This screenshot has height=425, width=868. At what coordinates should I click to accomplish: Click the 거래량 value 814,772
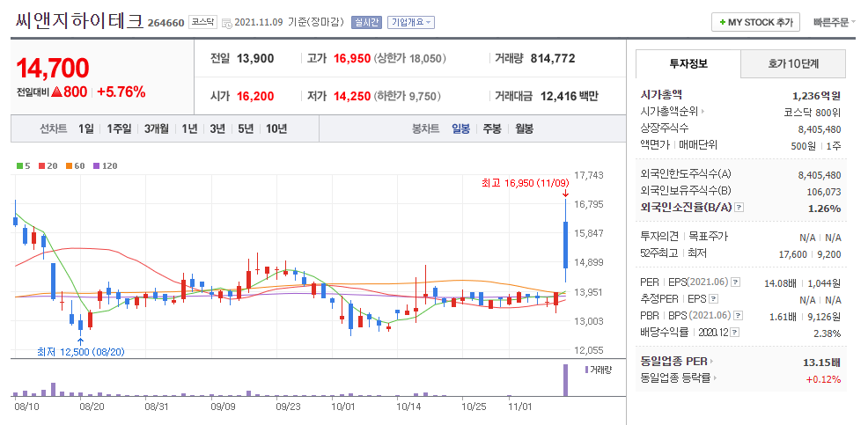coord(553,58)
